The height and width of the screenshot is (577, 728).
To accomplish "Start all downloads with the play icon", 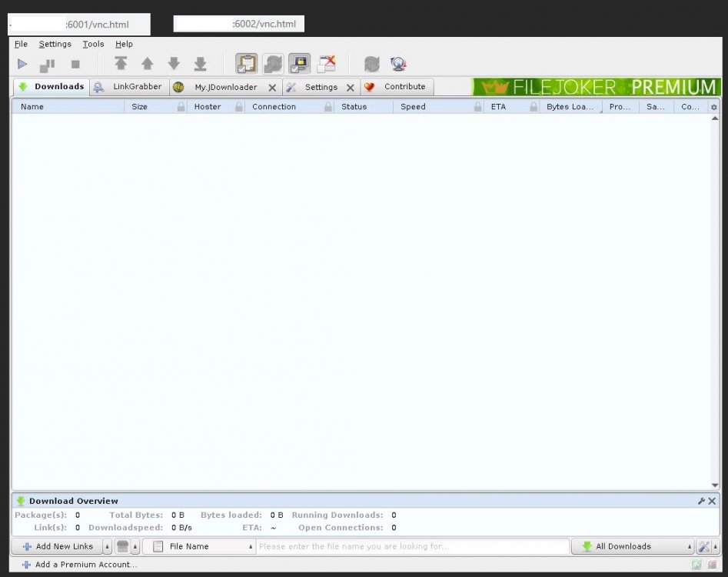I will click(x=22, y=64).
